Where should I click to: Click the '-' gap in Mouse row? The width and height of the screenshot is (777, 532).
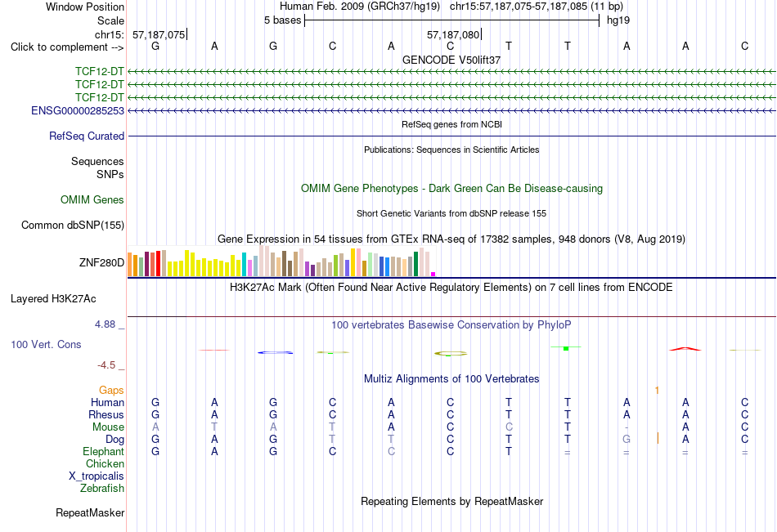pyautogui.click(x=627, y=427)
